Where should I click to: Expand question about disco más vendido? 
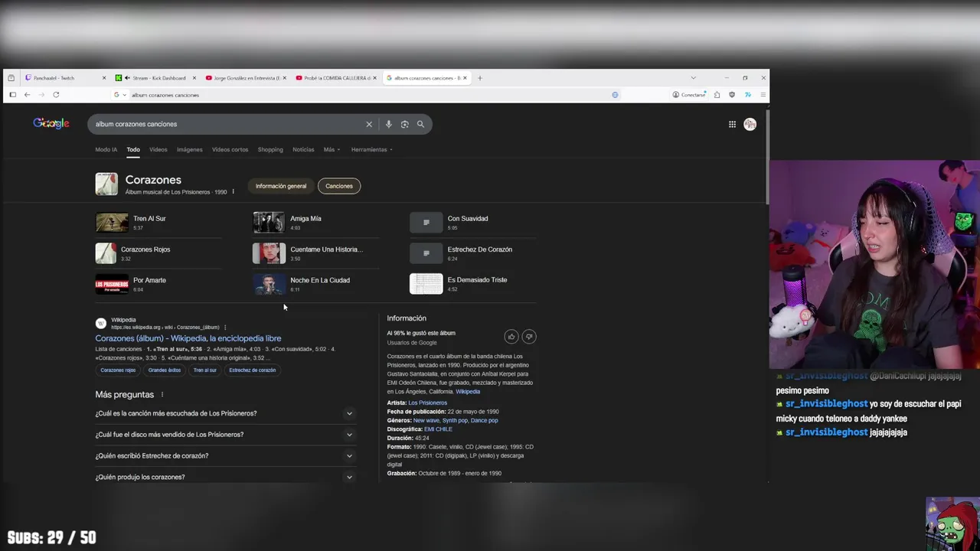click(x=225, y=435)
